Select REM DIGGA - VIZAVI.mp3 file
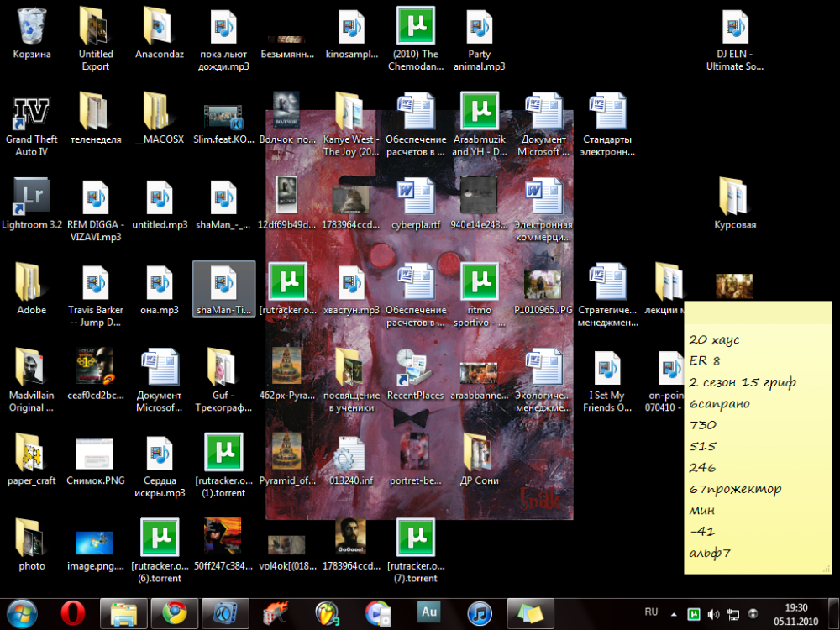This screenshot has height=630, width=840. [96, 210]
